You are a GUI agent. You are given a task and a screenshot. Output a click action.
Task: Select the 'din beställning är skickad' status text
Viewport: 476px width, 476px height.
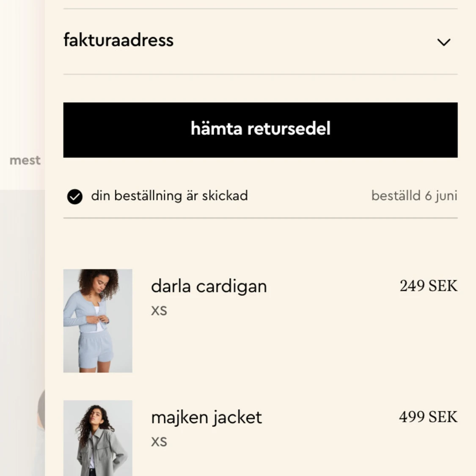[x=169, y=196]
